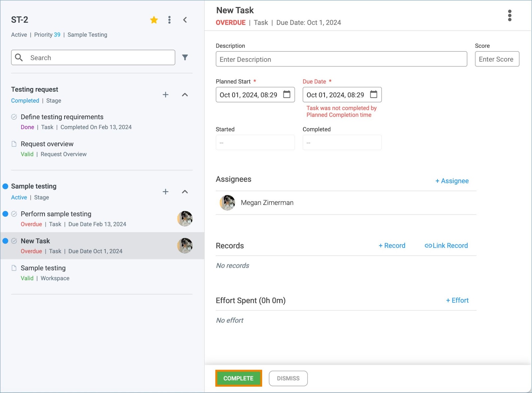Open Perform sample testing task

[56, 214]
